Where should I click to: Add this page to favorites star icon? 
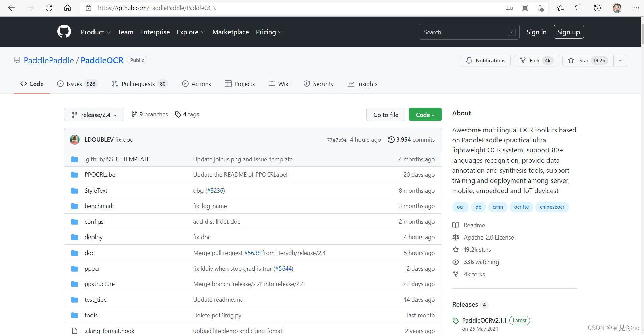[x=540, y=8]
